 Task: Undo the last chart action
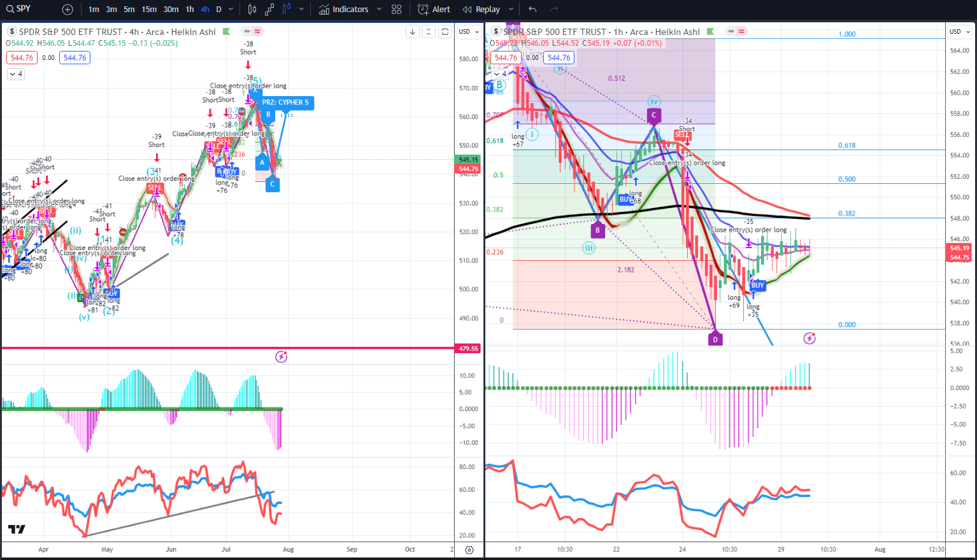tap(532, 10)
